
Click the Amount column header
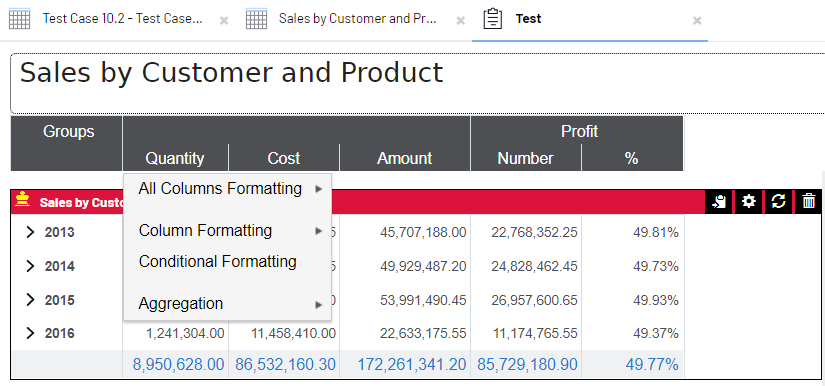pos(405,158)
